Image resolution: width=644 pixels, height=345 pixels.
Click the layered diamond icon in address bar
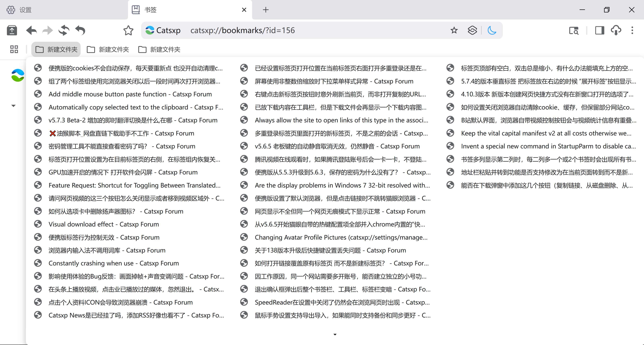[472, 31]
